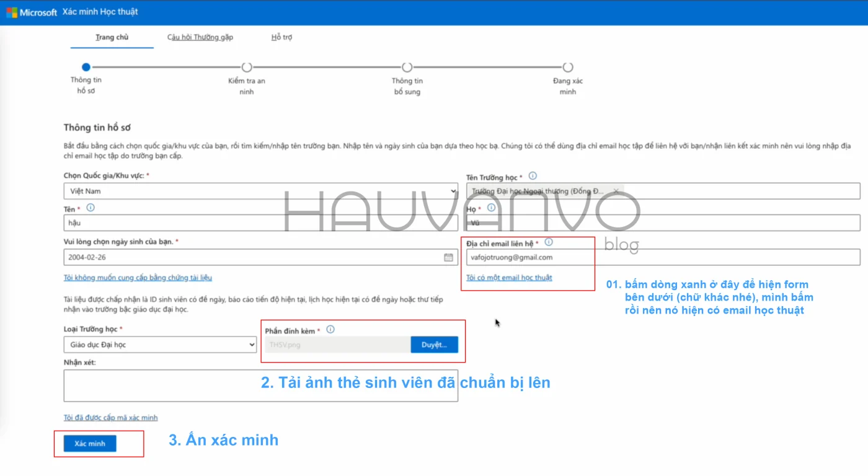Focus the Họ input containing Vũ
The image size is (868, 476).
(663, 223)
